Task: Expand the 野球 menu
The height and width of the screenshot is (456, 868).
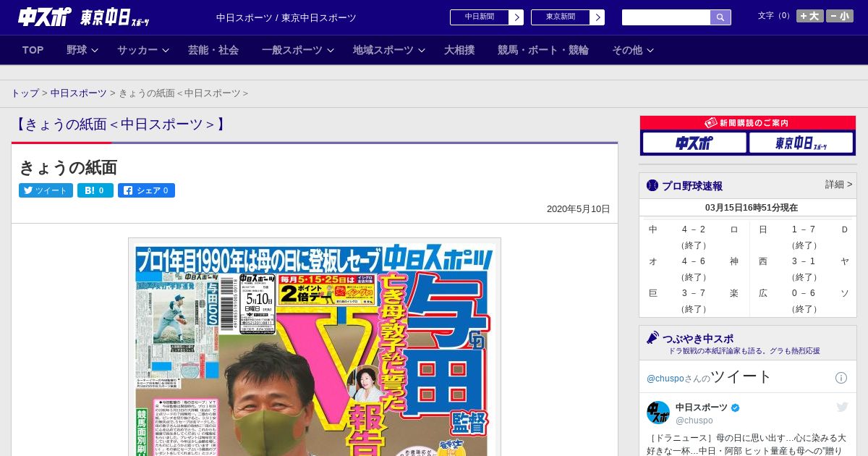Action: pos(82,50)
